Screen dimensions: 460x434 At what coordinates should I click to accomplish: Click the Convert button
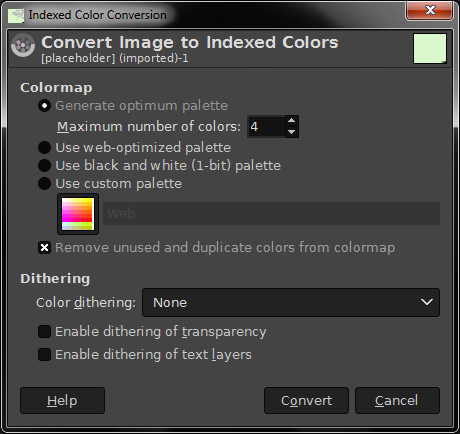(306, 400)
